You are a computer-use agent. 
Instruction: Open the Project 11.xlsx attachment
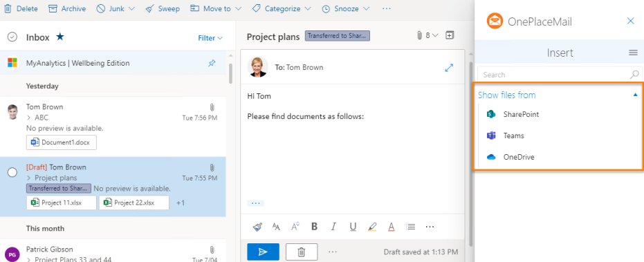tap(61, 203)
